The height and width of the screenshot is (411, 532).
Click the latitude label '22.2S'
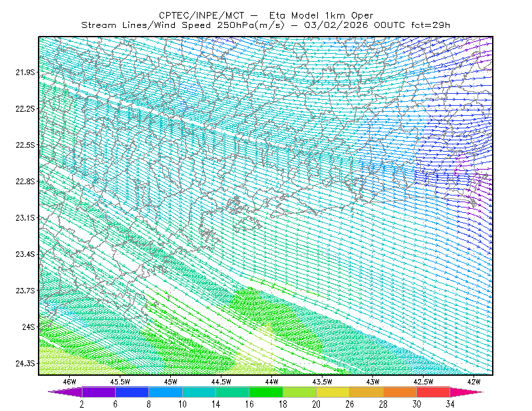point(25,108)
